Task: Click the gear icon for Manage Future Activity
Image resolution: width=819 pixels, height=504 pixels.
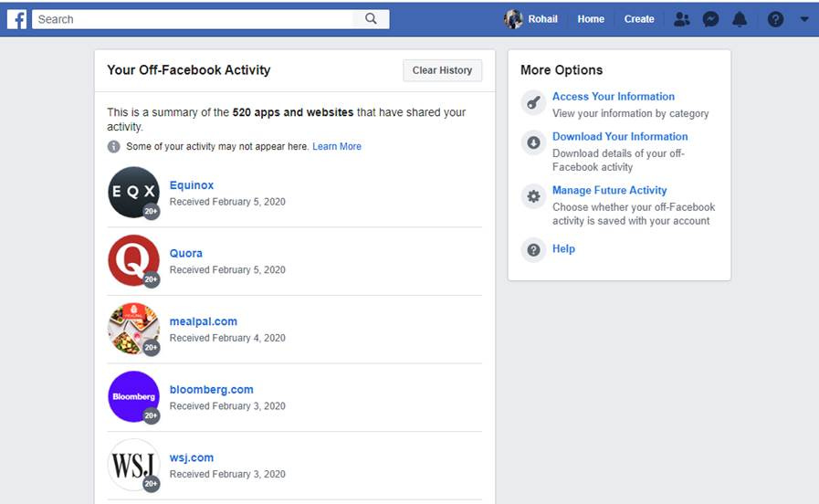Action: coord(533,196)
